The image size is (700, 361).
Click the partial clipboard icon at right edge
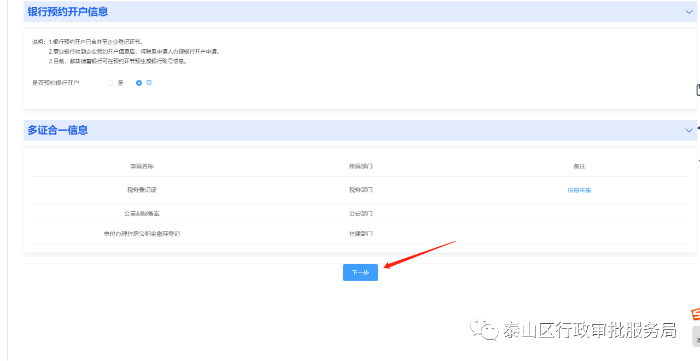(698, 90)
